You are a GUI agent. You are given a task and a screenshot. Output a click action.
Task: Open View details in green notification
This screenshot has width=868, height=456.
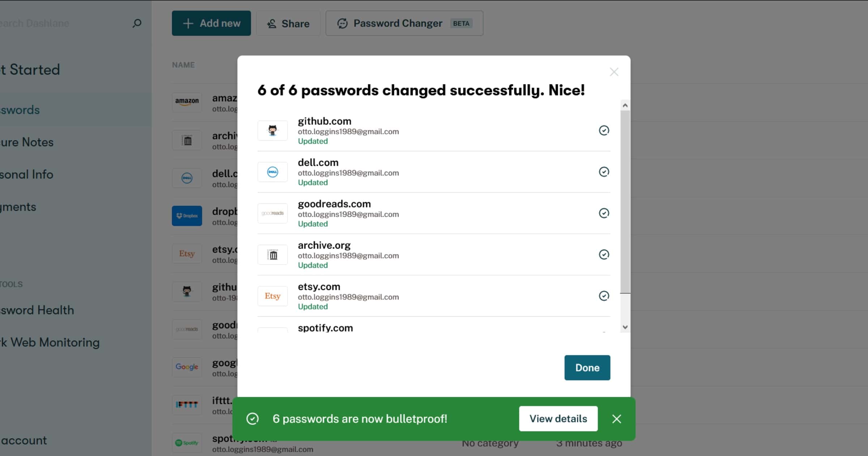point(558,419)
